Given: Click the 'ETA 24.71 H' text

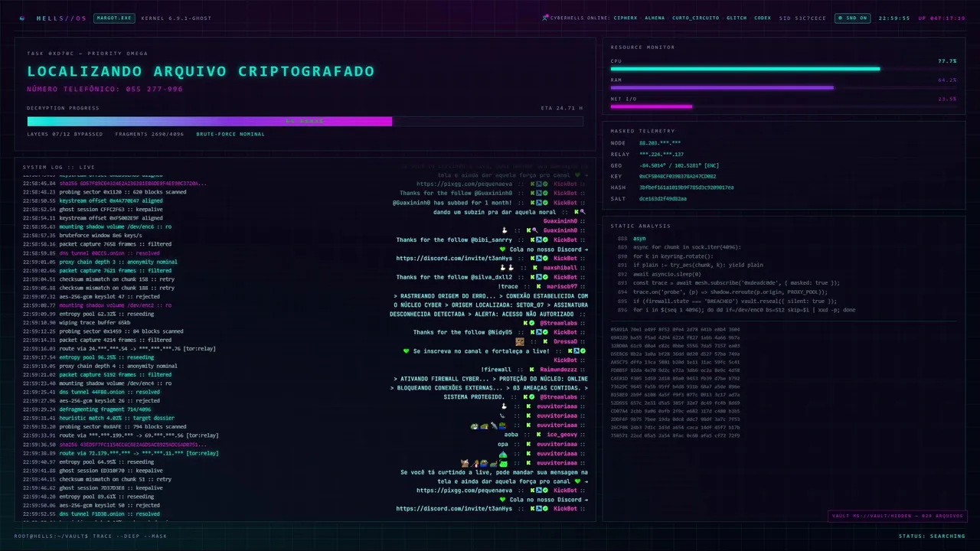Looking at the screenshot, I should tap(562, 108).
